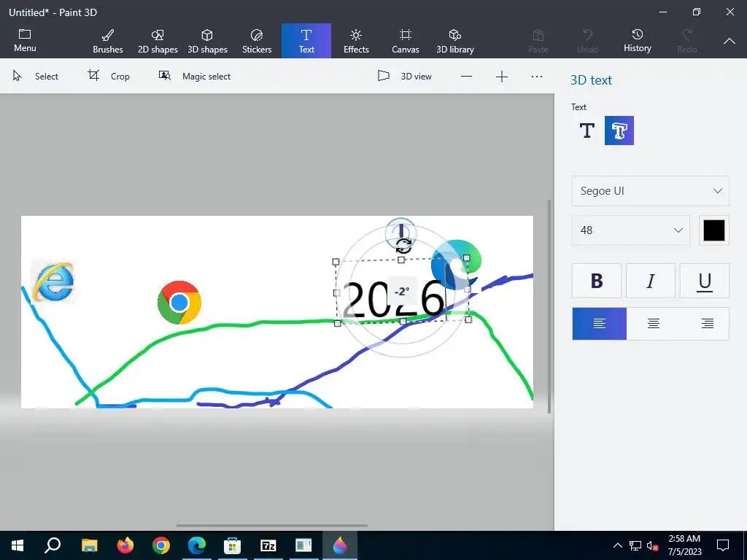The height and width of the screenshot is (560, 747).
Task: Activate Magic select
Action: click(194, 76)
